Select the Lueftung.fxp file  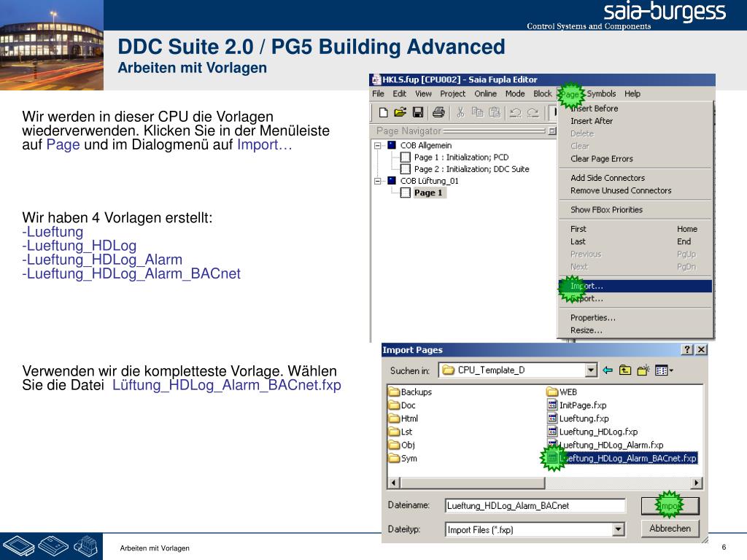pyautogui.click(x=578, y=419)
